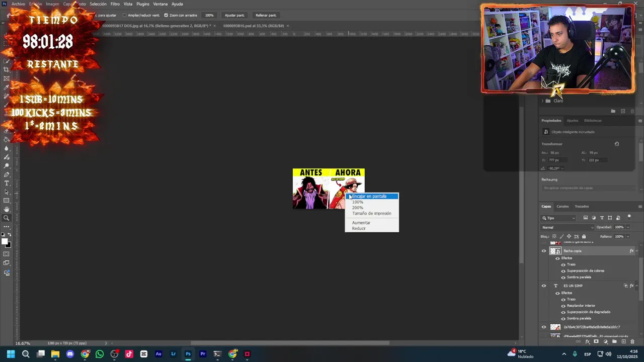This screenshot has height=362, width=644.
Task: Reset transform icon in Properties panel
Action: point(616,144)
